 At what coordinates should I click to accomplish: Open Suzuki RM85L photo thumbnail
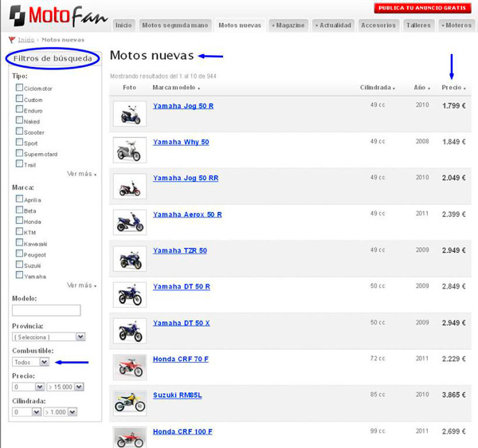click(x=130, y=403)
